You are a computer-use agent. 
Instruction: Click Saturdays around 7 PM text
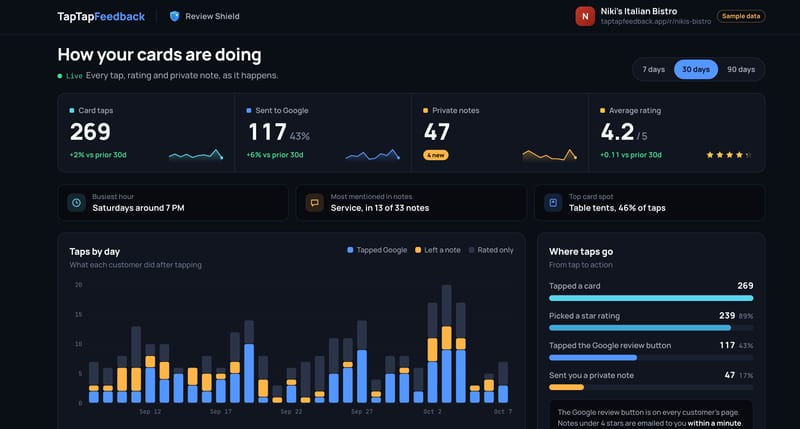[x=138, y=208]
